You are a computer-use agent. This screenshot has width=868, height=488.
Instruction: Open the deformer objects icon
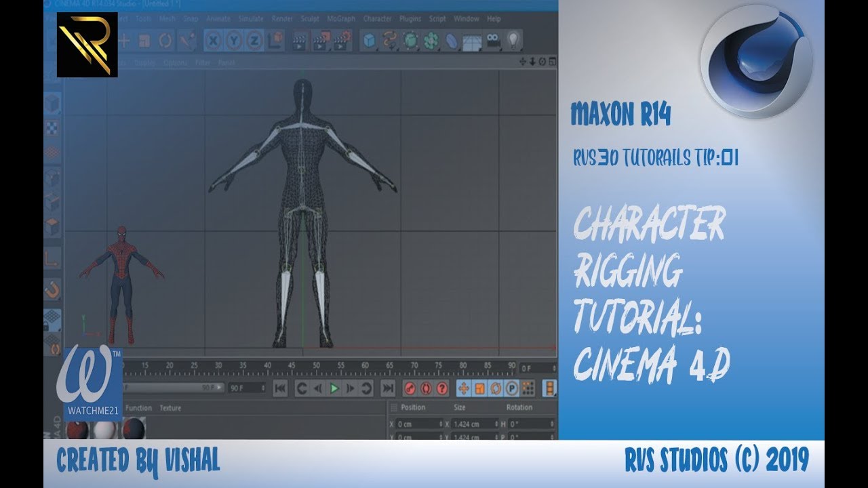pos(452,41)
